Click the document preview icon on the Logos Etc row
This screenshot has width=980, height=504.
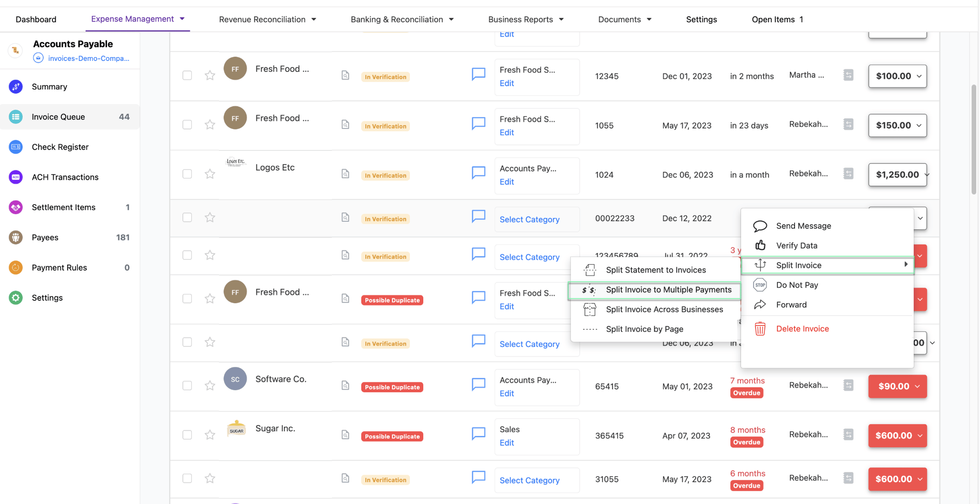tap(345, 173)
